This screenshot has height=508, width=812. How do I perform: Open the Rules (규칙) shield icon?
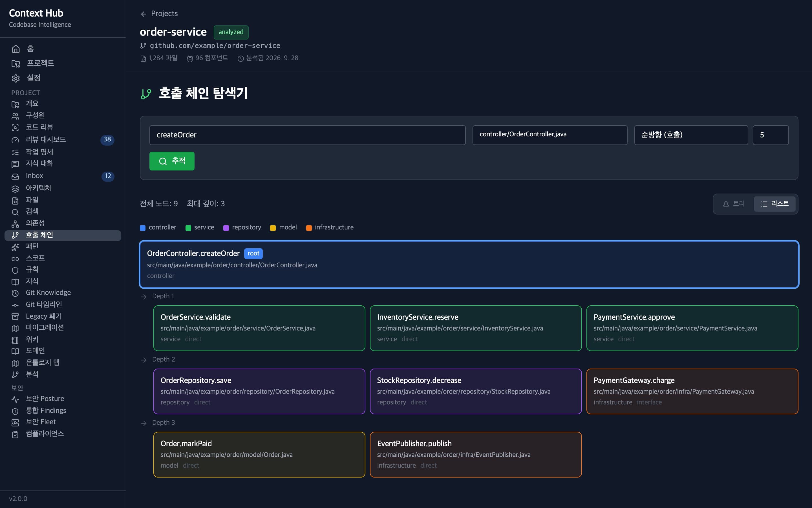pos(15,270)
